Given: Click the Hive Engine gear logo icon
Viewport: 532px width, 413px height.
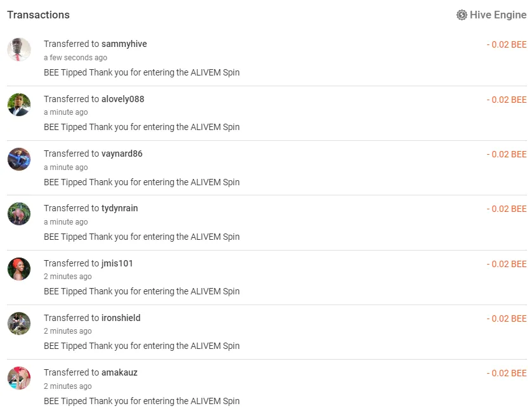Looking at the screenshot, I should (x=462, y=15).
